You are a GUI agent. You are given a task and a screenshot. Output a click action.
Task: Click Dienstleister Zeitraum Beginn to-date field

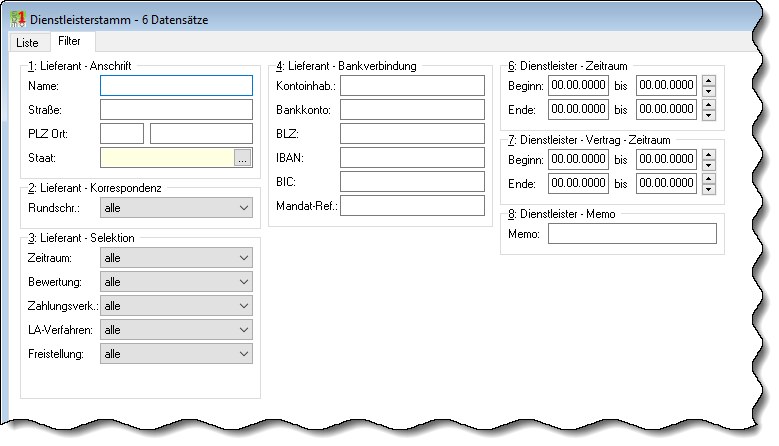(666, 85)
